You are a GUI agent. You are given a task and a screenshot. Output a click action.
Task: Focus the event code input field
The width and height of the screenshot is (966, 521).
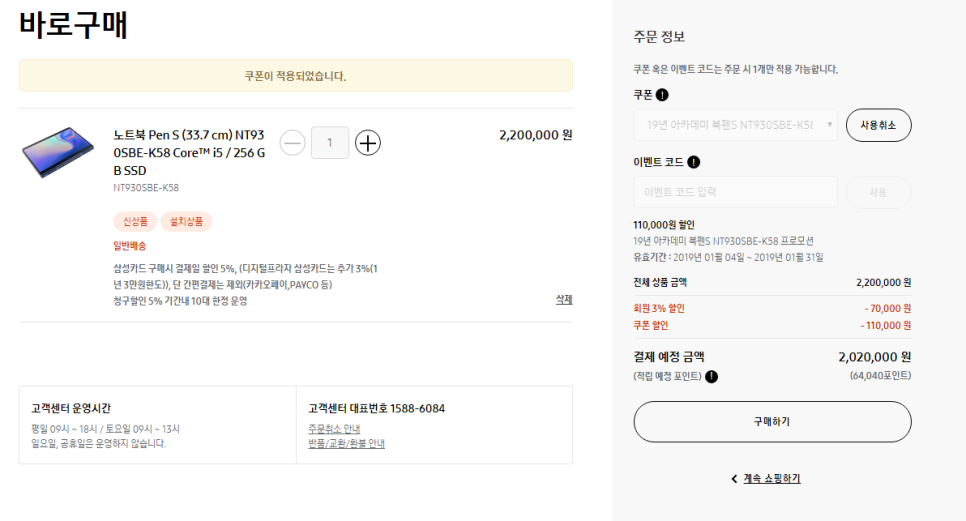735,192
